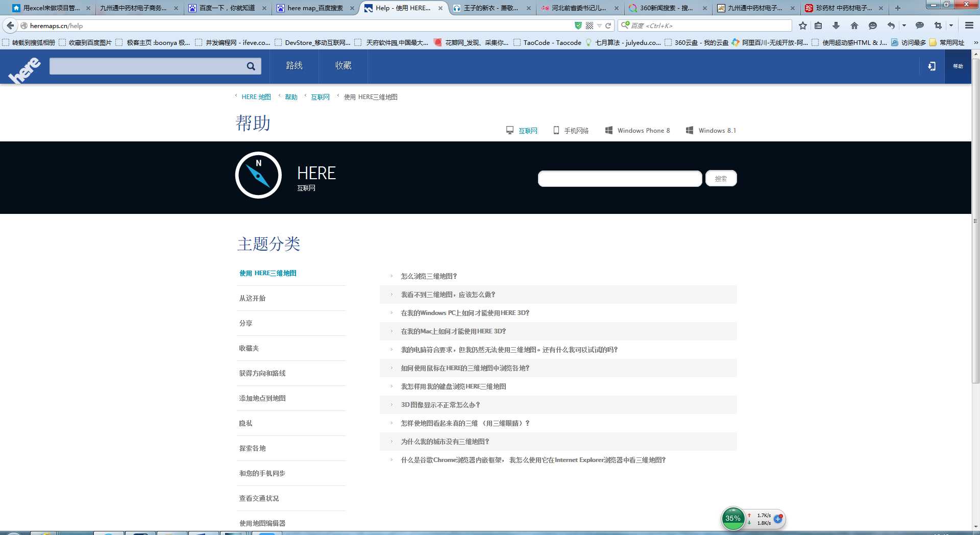Go to the 互联网 breadcrumb link

(x=320, y=97)
